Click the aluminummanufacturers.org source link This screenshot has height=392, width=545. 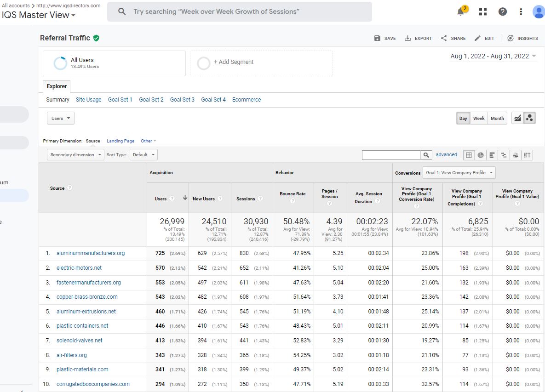(91, 253)
